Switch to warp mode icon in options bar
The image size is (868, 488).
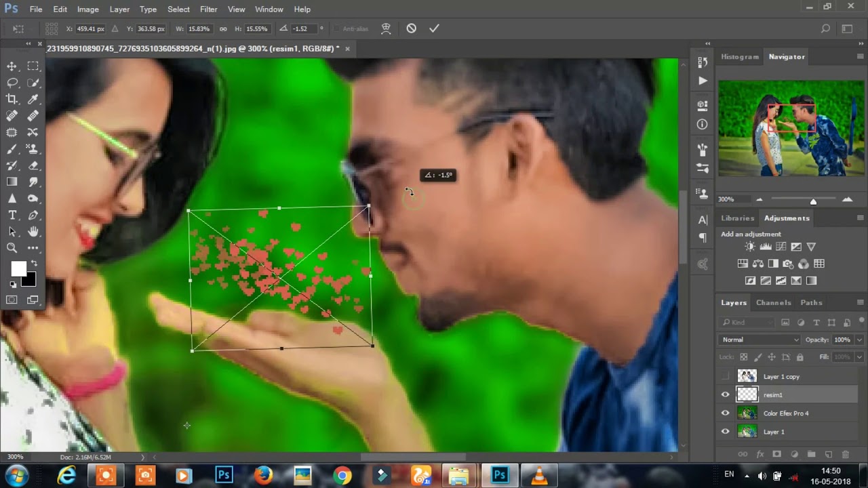(x=386, y=28)
